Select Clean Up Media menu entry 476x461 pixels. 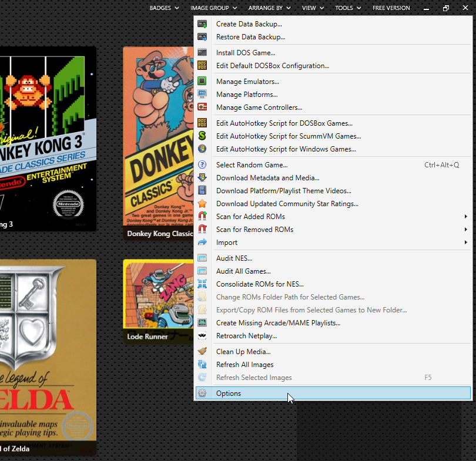tap(333, 352)
